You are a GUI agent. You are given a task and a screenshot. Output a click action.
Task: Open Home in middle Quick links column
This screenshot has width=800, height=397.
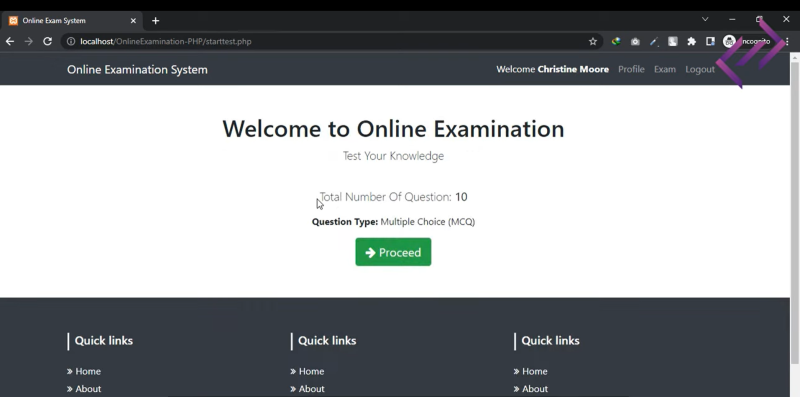[x=311, y=371]
